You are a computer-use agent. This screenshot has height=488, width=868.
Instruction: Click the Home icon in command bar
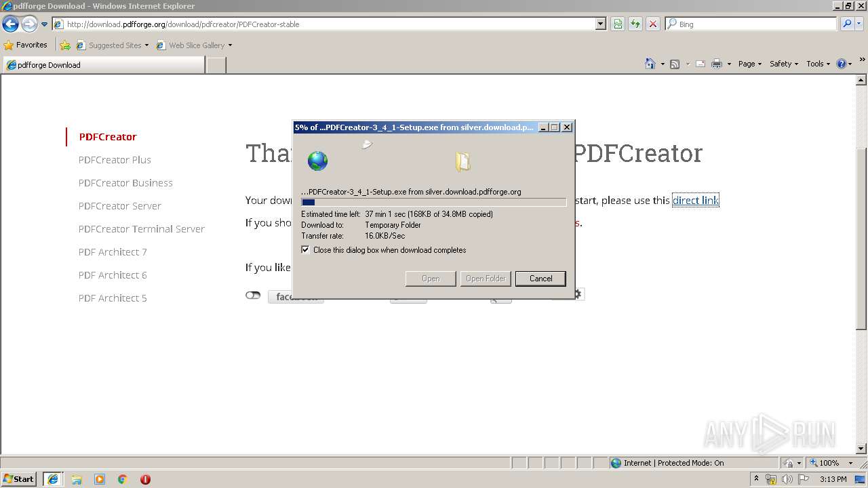tap(650, 64)
